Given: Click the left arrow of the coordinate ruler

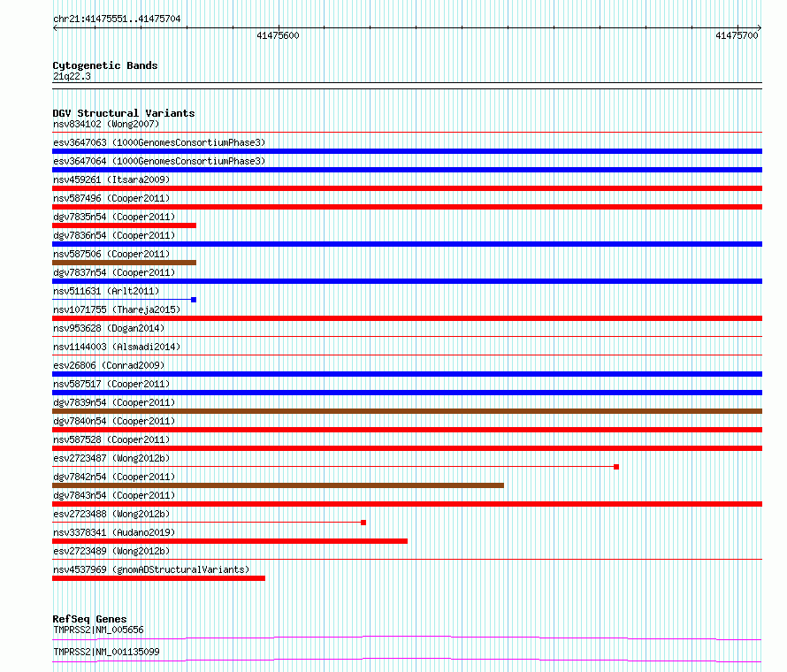Looking at the screenshot, I should click(55, 28).
